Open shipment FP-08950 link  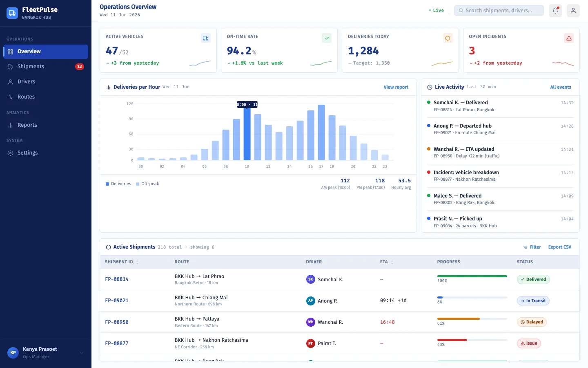(117, 322)
